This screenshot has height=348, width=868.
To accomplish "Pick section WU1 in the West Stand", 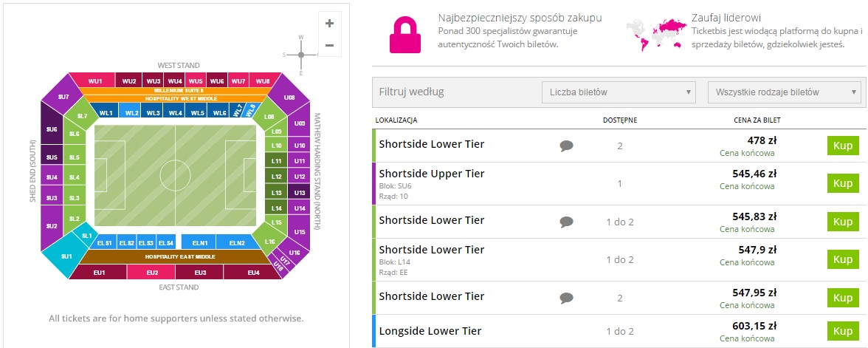I will (x=94, y=81).
